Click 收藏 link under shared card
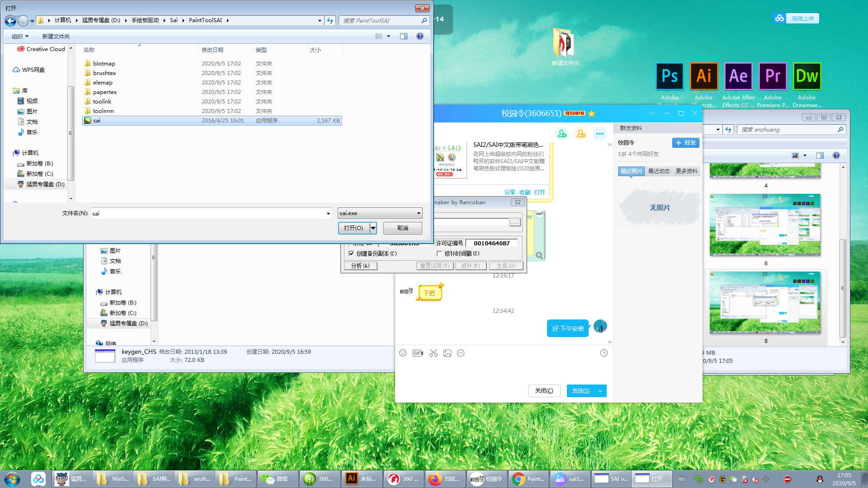 [x=525, y=192]
